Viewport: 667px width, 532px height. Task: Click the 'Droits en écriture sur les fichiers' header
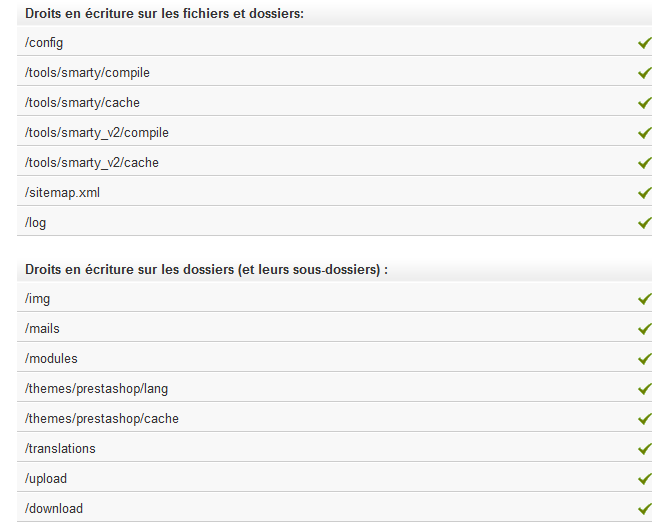(x=164, y=14)
